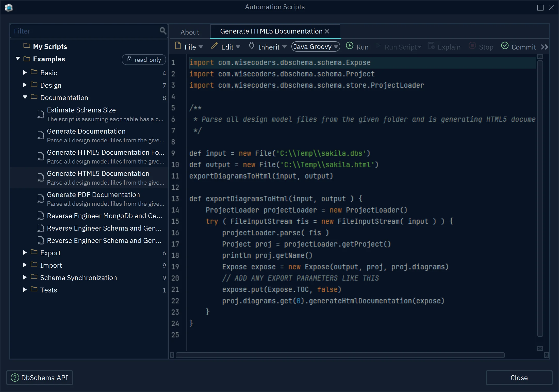The image size is (559, 392).
Task: Click the scroll-left arrow of horizontal scrollbar
Action: click(x=172, y=355)
